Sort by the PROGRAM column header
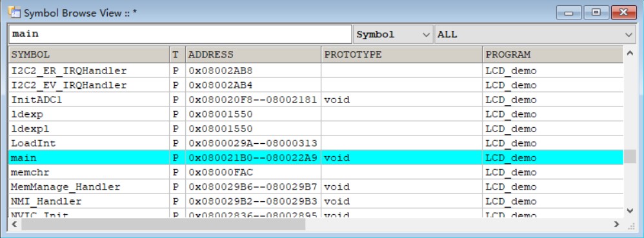The width and height of the screenshot is (644, 238). pos(553,55)
